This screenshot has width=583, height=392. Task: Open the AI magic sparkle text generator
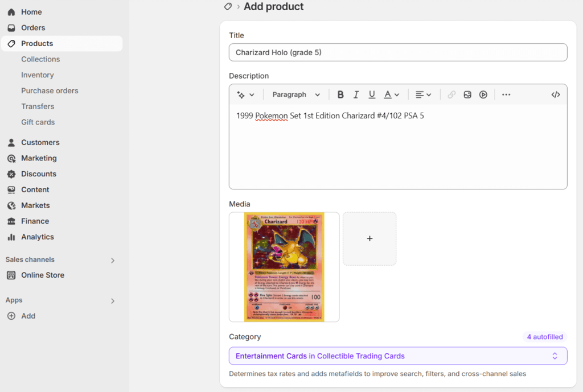click(x=241, y=95)
